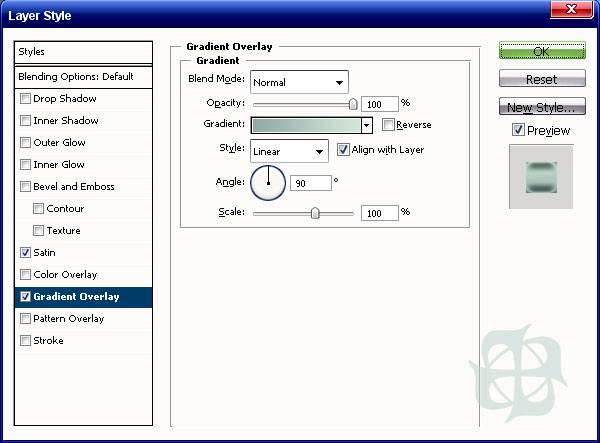Enable the Color Overlay checkbox

[x=25, y=275]
